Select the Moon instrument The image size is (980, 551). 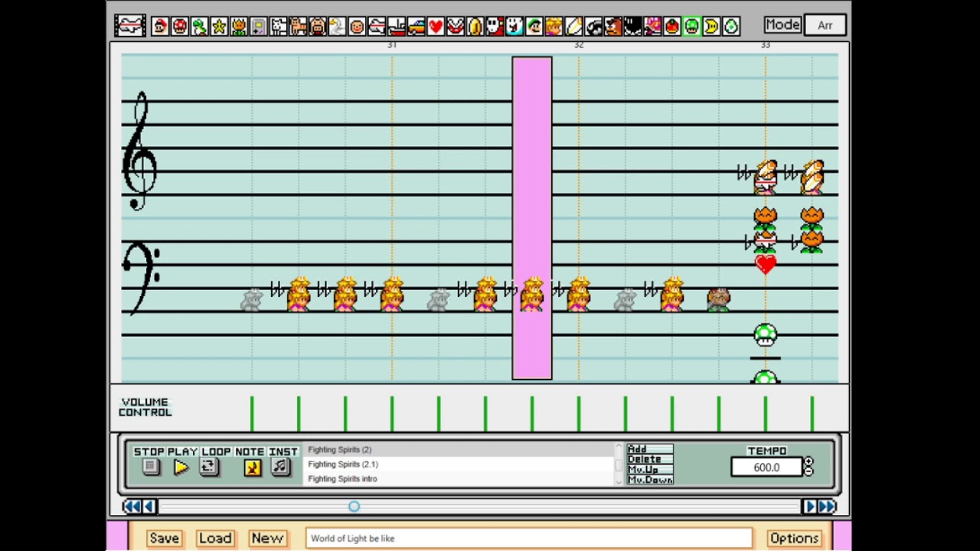point(712,27)
